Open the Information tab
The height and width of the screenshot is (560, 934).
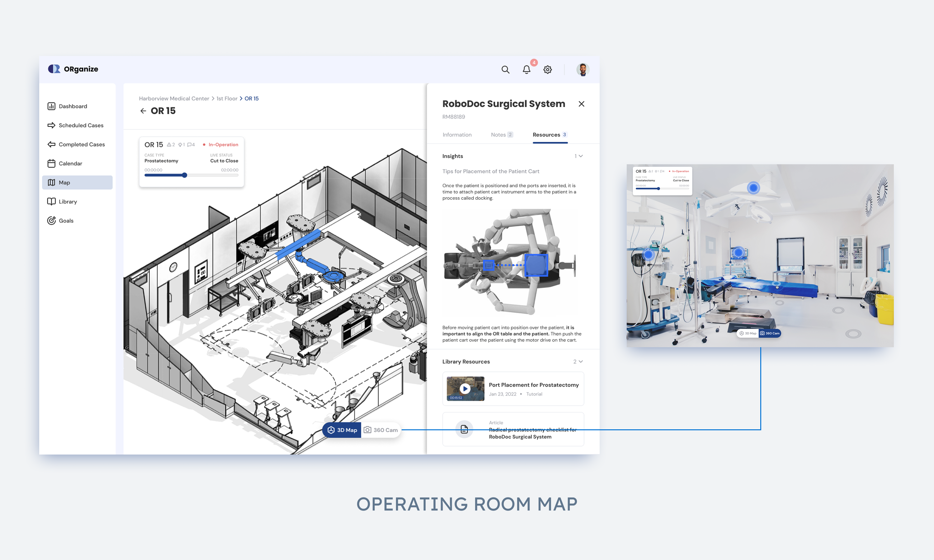tap(457, 135)
